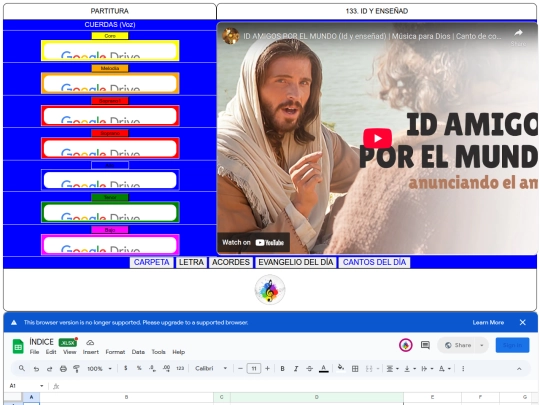Click the circled colorful avatar icon
Image resolution: width=540 pixels, height=405 pixels.
click(x=406, y=345)
